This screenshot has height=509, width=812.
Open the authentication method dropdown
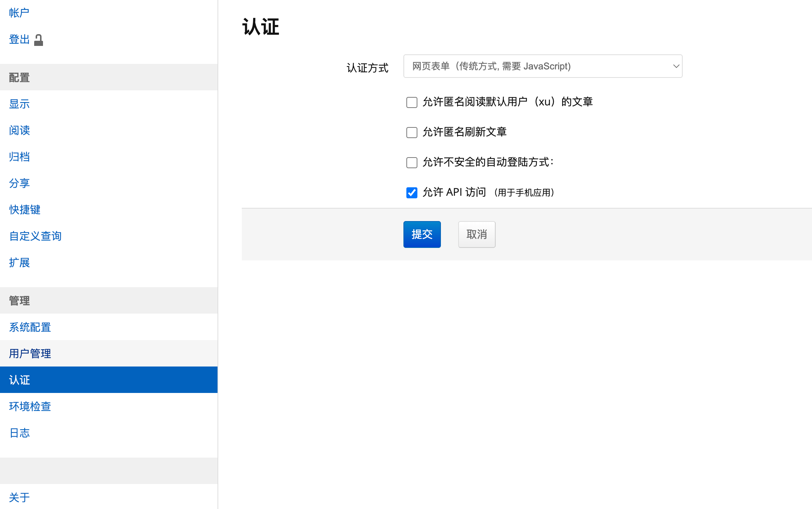(x=542, y=66)
